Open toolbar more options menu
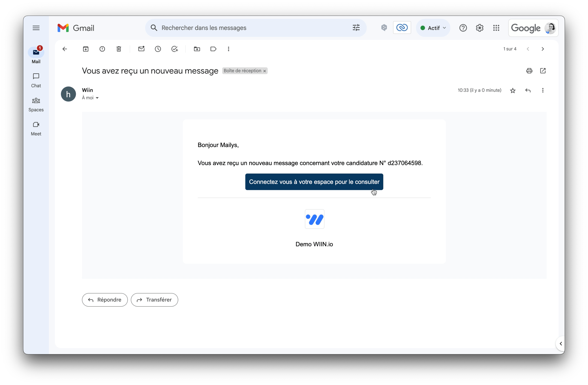 [229, 49]
